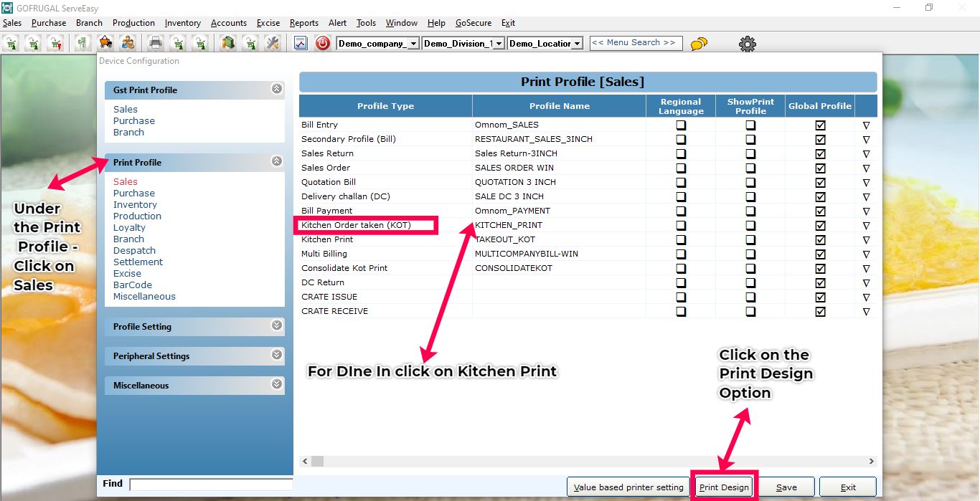
Task: Expand the Profile Setting section
Action: tap(277, 326)
